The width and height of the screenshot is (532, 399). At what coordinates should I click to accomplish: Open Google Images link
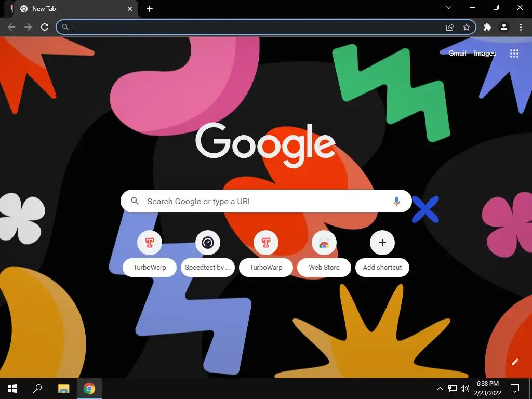[x=485, y=54]
